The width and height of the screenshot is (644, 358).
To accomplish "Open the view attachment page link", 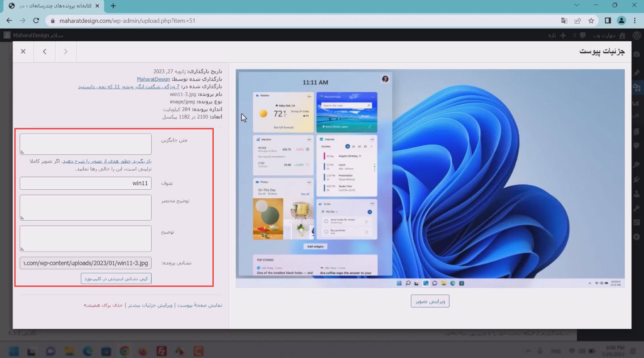I will click(199, 305).
